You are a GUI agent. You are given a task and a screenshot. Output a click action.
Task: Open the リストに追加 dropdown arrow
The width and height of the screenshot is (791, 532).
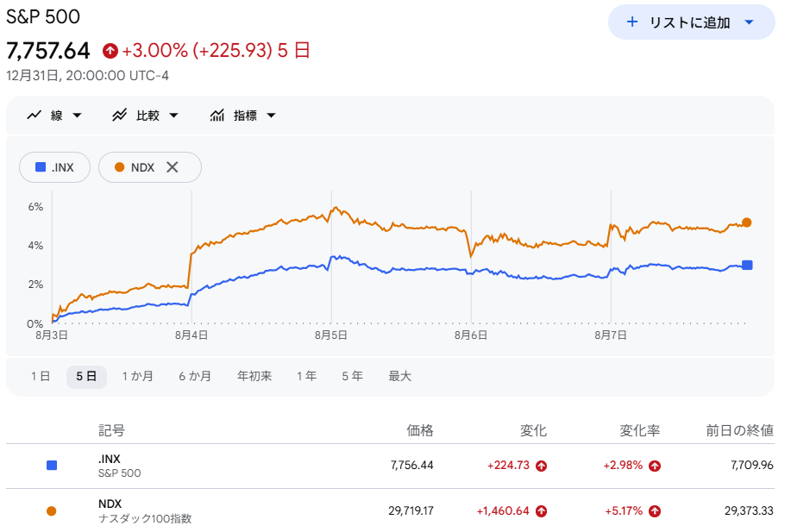pyautogui.click(x=749, y=22)
